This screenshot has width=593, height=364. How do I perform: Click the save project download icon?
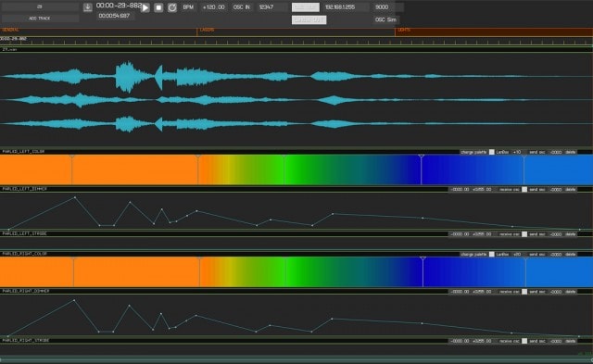pos(87,7)
